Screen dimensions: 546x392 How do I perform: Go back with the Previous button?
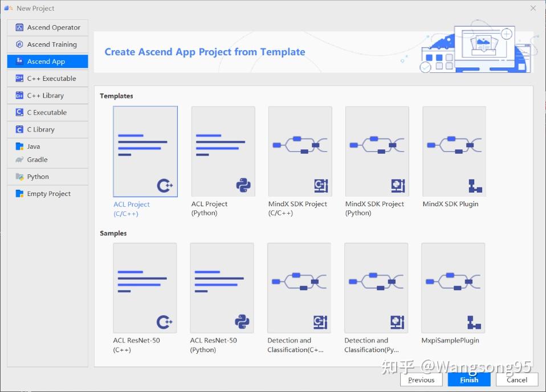(x=421, y=380)
